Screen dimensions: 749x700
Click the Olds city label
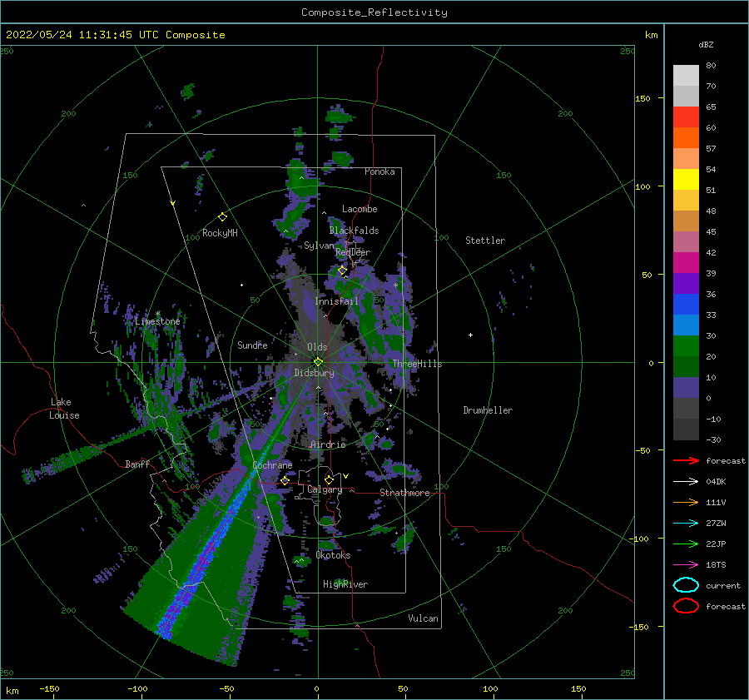[317, 347]
